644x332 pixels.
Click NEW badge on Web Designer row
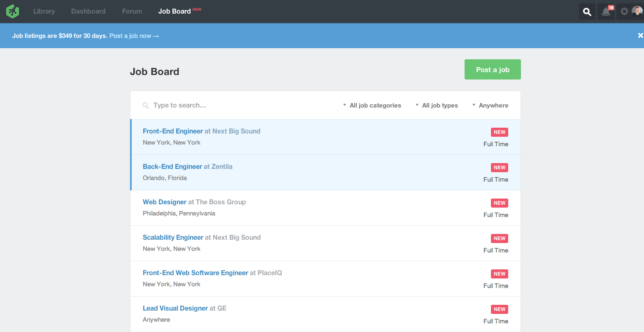500,203
